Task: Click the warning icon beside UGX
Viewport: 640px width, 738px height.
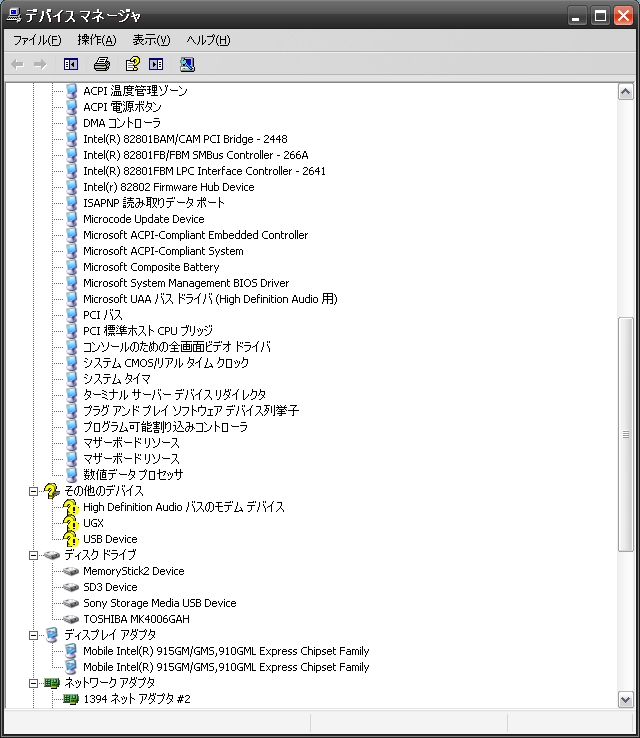Action: click(x=71, y=523)
